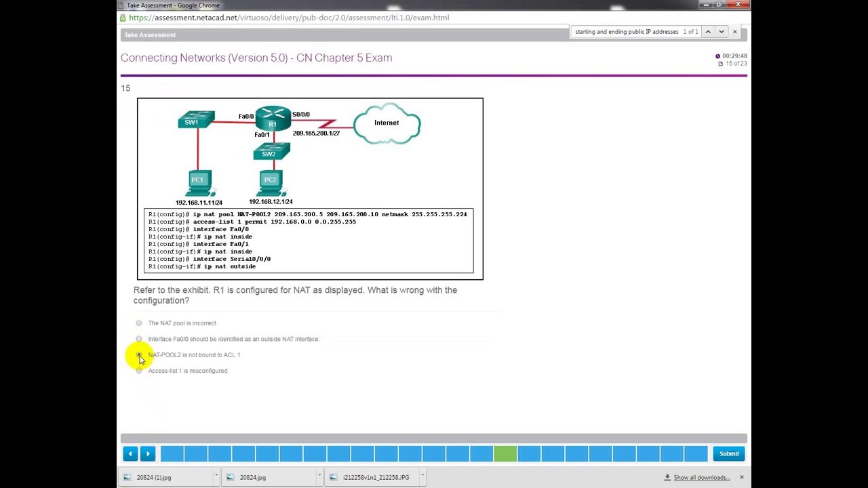Viewport: 868px width, 488px height.
Task: Dismiss the downloads bar
Action: (x=741, y=477)
